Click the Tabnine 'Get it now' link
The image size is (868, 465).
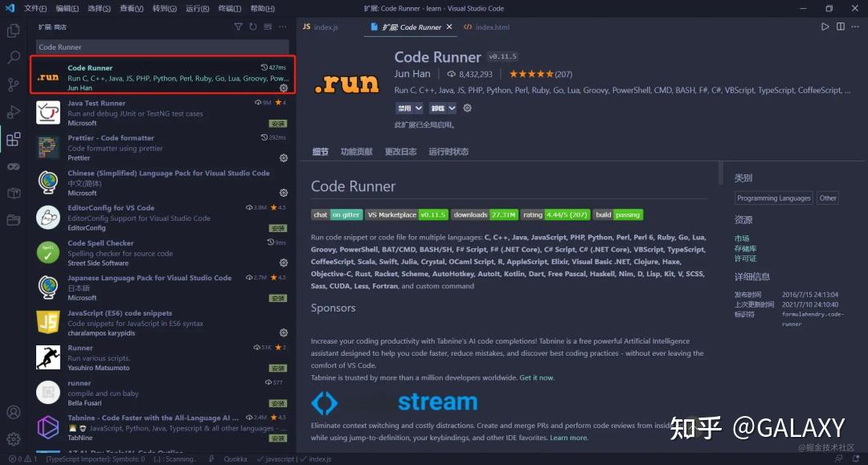[x=536, y=377]
